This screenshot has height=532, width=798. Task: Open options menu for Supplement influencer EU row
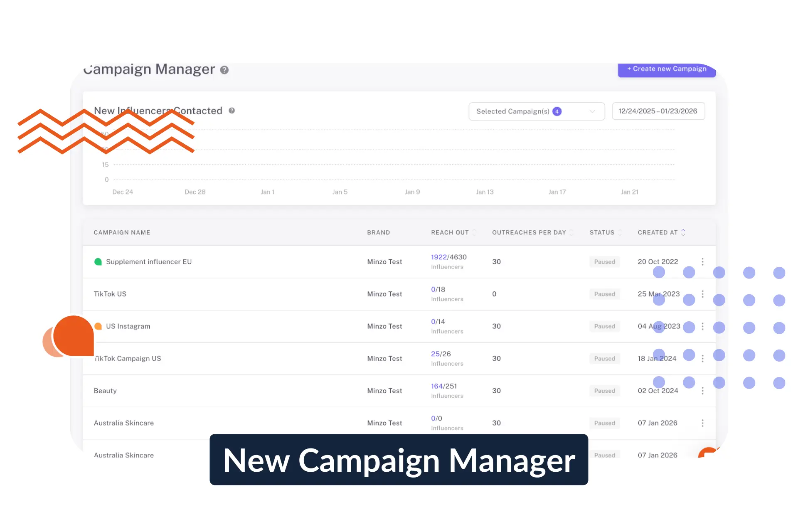point(702,261)
